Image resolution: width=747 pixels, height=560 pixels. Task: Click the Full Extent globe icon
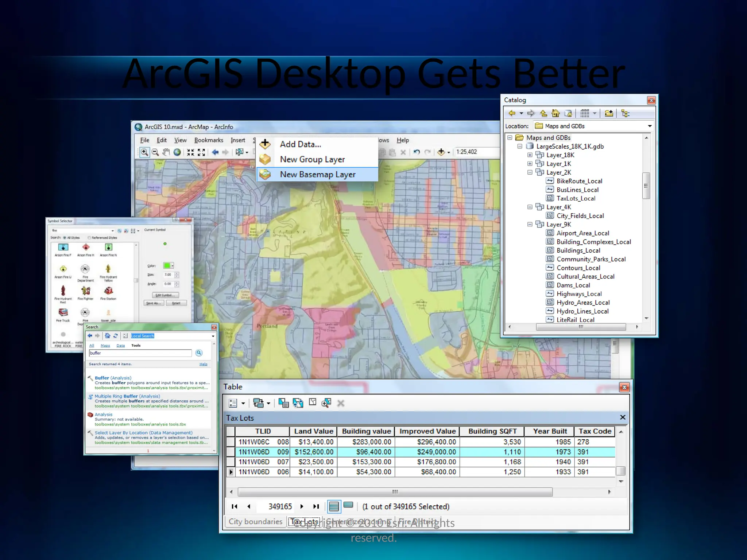point(177,152)
